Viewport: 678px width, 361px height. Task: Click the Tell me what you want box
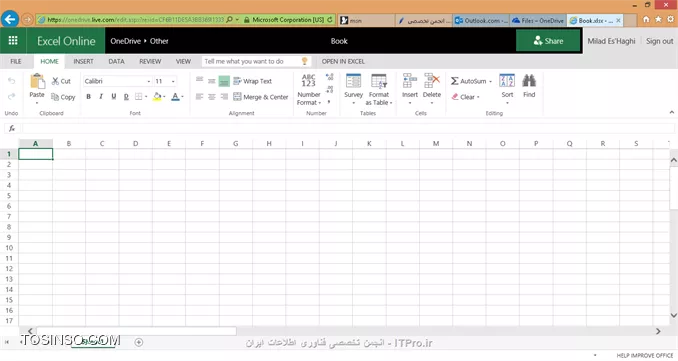pyautogui.click(x=253, y=61)
